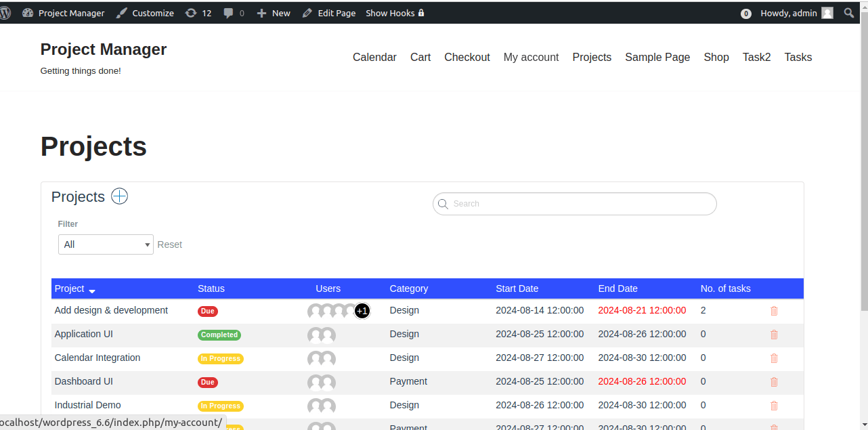Open the Dashboard UI project
This screenshot has height=430, width=868.
tap(84, 381)
